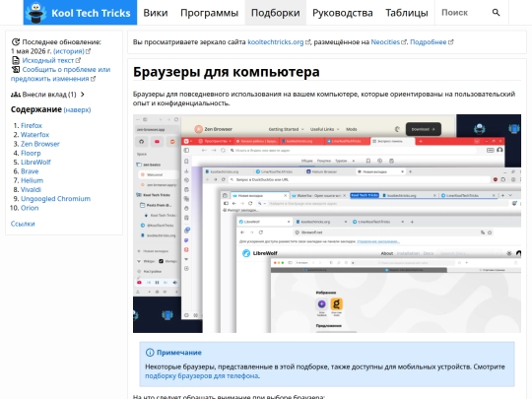Image resolution: width=532 pixels, height=399 pixels.
Task: Click the Примечание note title
Action: pyautogui.click(x=179, y=353)
